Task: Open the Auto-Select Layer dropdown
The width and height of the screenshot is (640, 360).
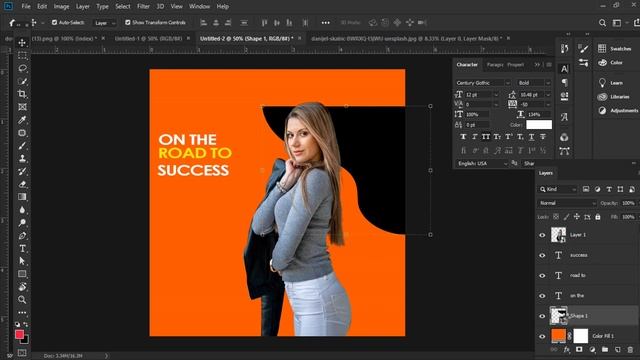Action: tap(105, 23)
